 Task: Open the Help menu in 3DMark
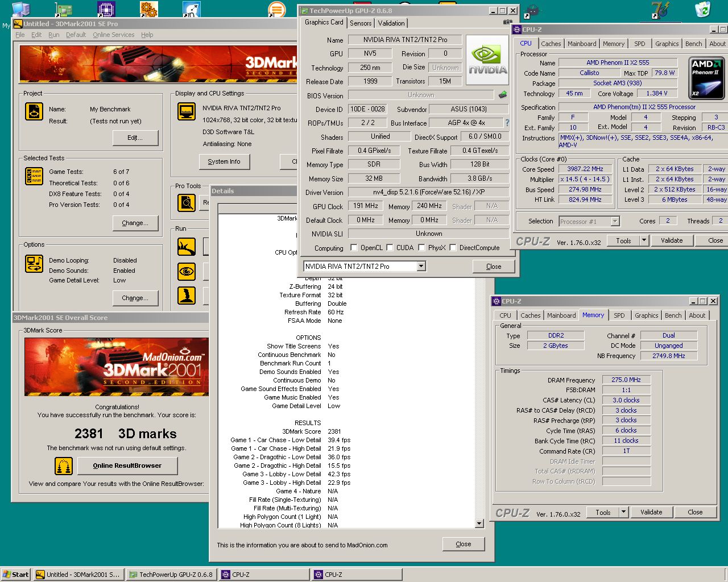(147, 35)
